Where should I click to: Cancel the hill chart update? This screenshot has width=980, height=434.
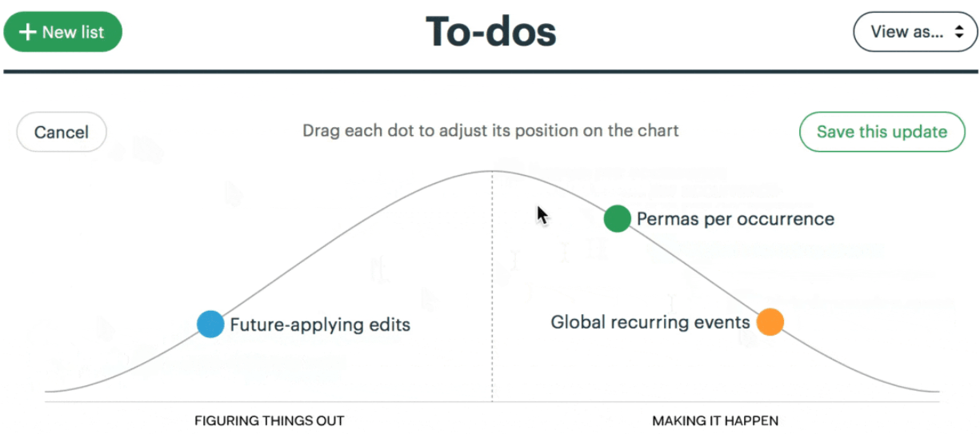(62, 132)
